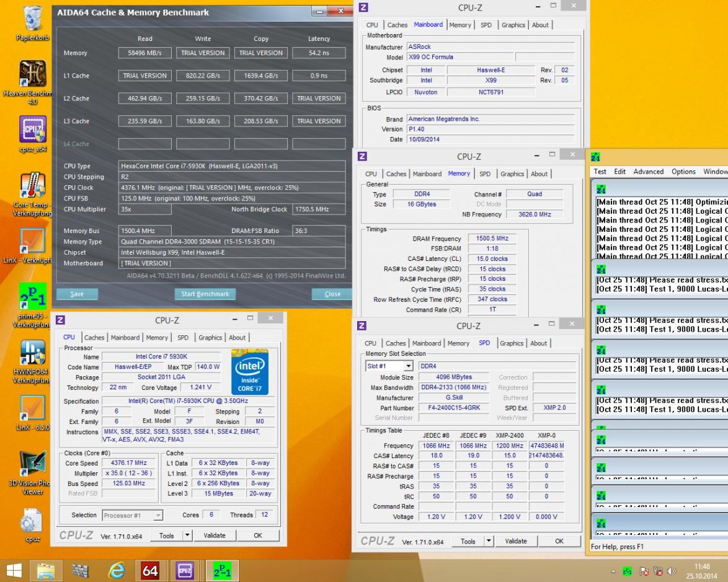Click OK in CPU-Z SPD window
The height and width of the screenshot is (582, 728).
click(559, 540)
